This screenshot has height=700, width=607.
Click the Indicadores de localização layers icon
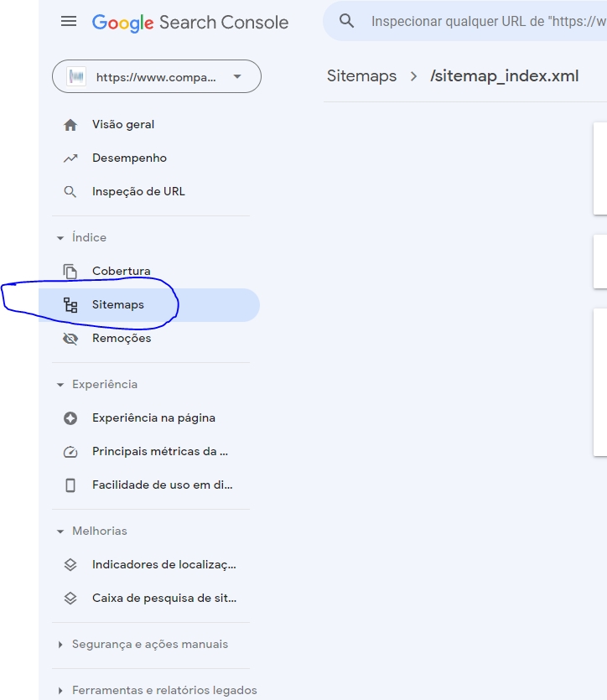[x=70, y=565]
